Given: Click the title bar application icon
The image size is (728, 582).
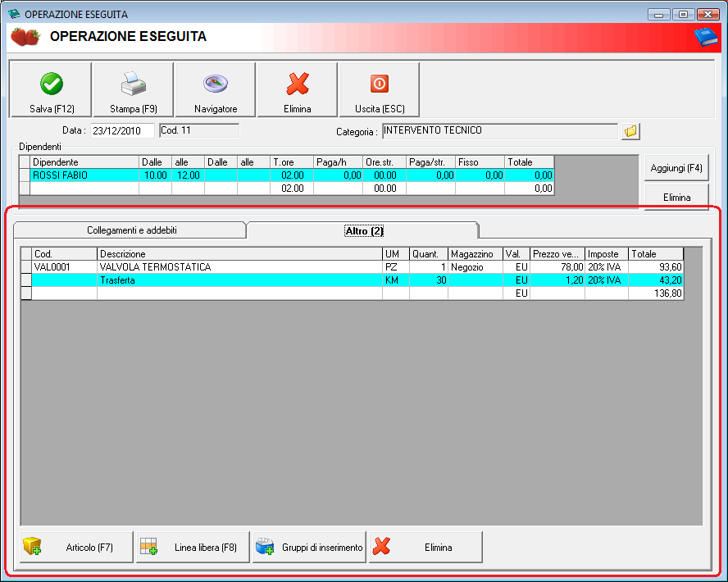Looking at the screenshot, I should (15, 14).
